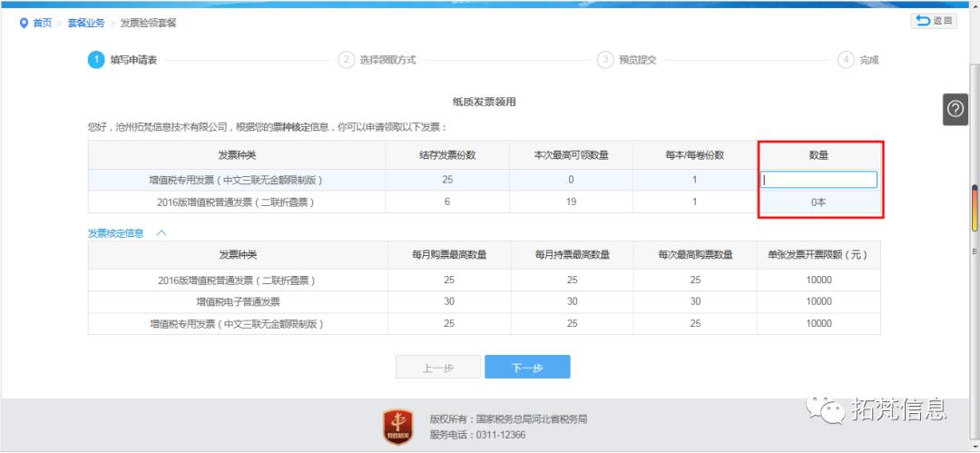
Task: Click 单张发票开票限额(元) column header
Action: pos(818,255)
